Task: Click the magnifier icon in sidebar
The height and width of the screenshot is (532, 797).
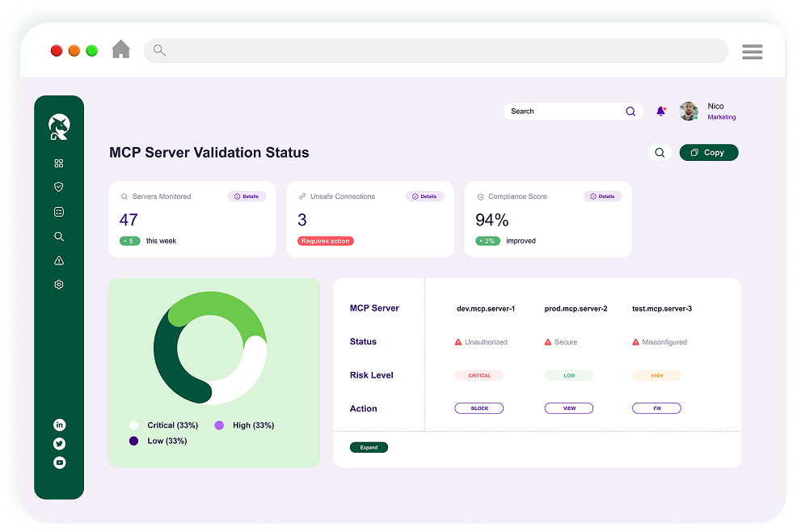Action: (x=58, y=237)
